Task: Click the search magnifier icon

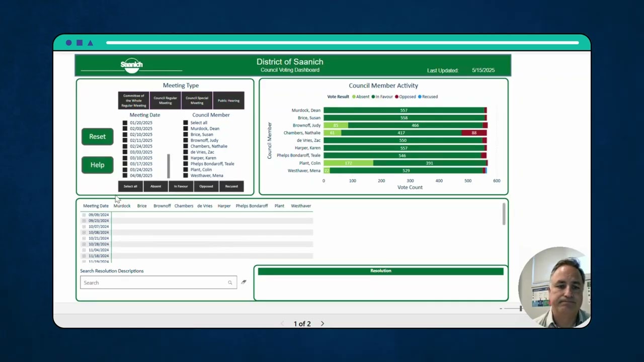Action: click(x=230, y=283)
